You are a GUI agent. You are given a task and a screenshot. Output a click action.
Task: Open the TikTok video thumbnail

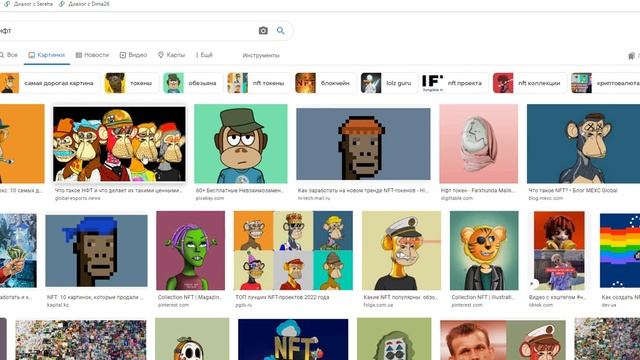(x=559, y=251)
